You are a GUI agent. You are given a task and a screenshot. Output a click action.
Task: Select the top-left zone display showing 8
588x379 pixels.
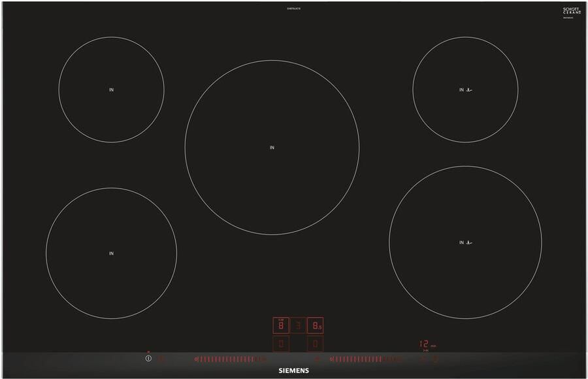point(281,325)
